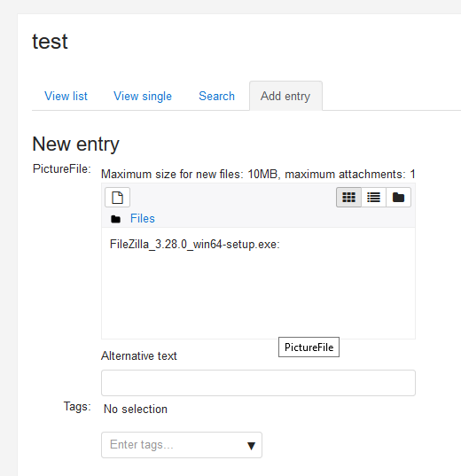
Task: Switch file manager to folder tree view
Action: 398,198
